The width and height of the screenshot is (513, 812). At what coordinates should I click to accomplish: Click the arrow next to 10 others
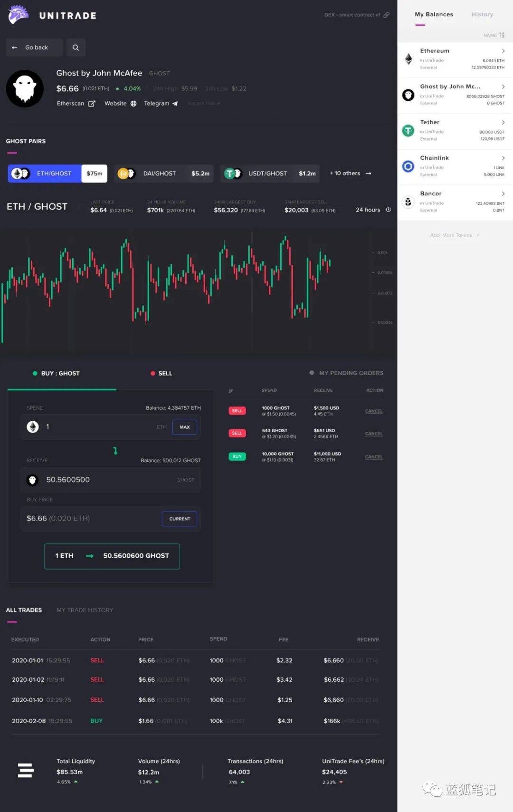pos(369,174)
